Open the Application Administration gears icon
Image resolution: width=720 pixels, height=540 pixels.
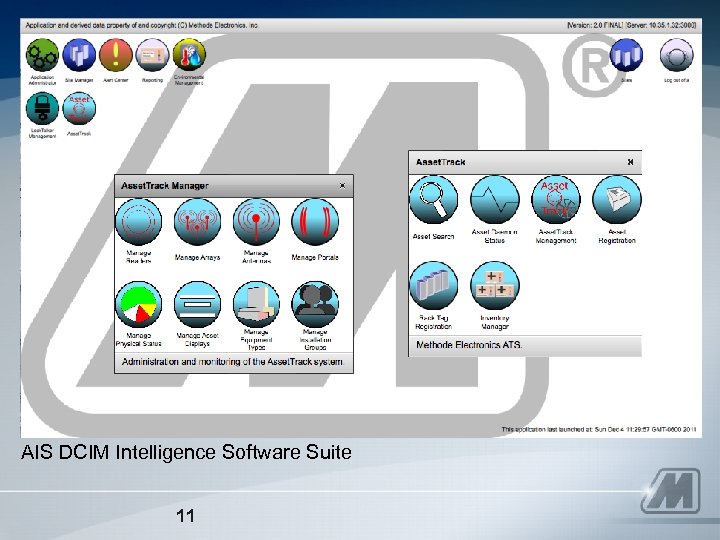click(42, 55)
